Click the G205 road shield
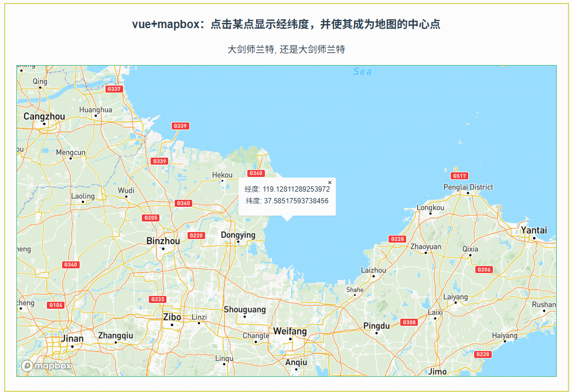The image size is (572, 392). (151, 218)
